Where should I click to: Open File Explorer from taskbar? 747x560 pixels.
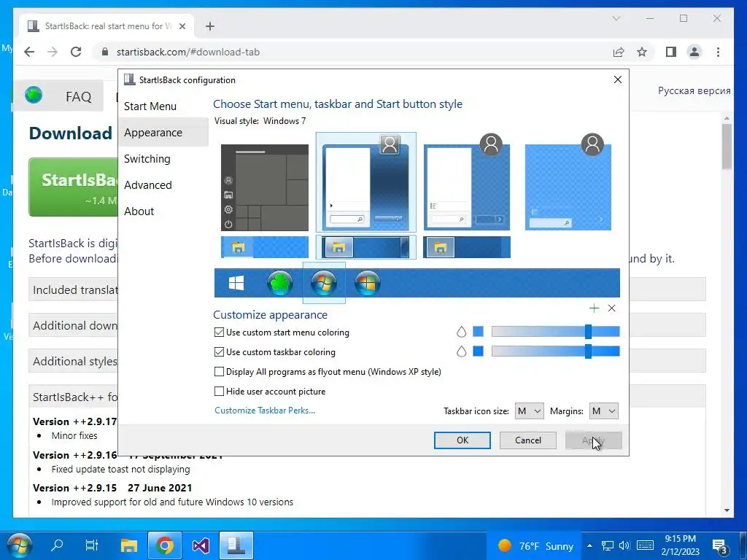pyautogui.click(x=128, y=545)
